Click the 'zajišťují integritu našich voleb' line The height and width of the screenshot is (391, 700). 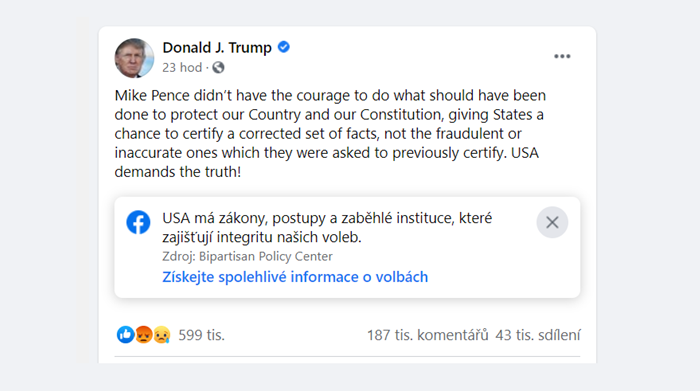point(262,237)
